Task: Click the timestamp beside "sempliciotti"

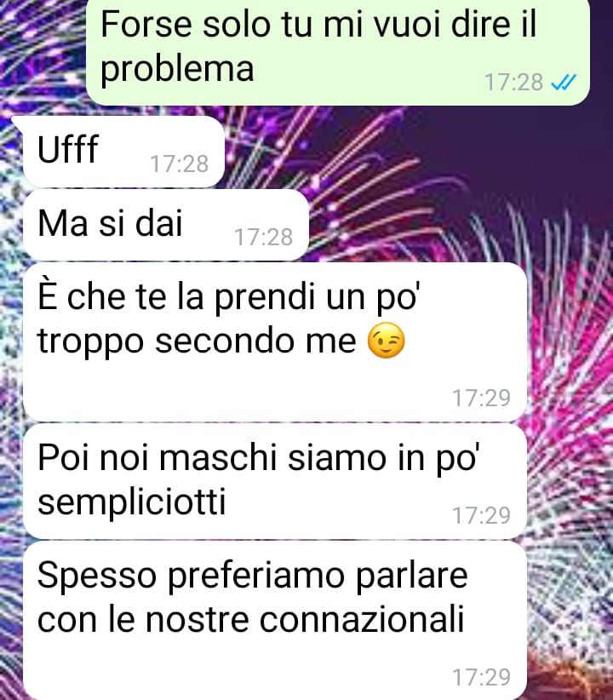Action: coord(482,515)
